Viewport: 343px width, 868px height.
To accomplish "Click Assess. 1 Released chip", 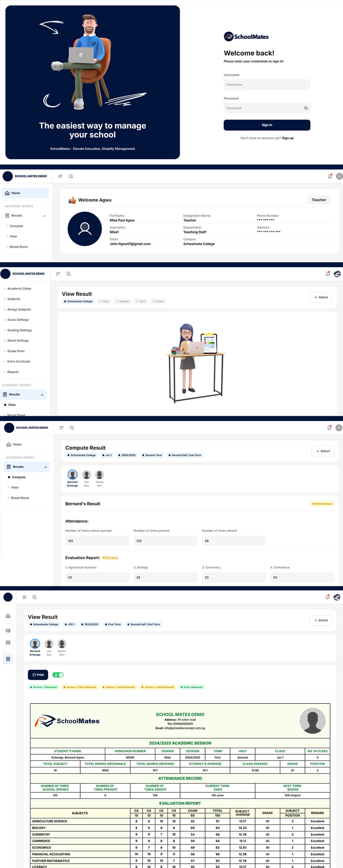I will tap(43, 687).
